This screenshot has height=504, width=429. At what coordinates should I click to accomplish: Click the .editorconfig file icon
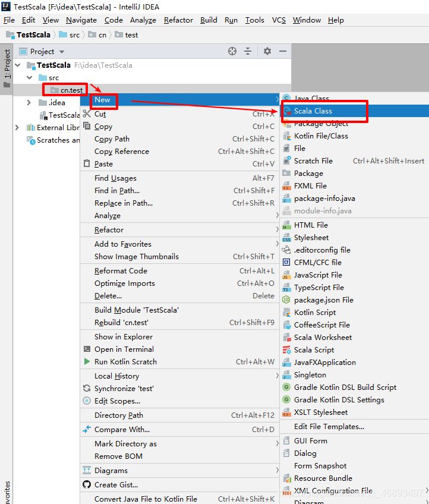click(x=286, y=250)
